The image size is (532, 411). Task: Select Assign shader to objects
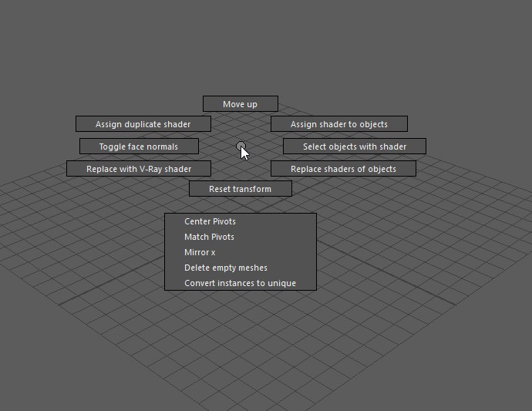[x=339, y=124]
